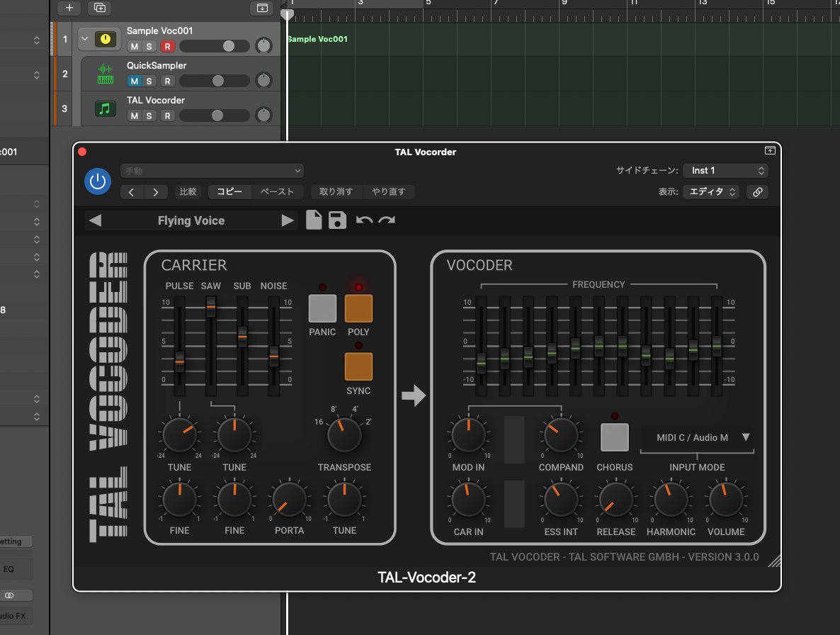Click the 比較 compare button
840x635 pixels.
188,192
